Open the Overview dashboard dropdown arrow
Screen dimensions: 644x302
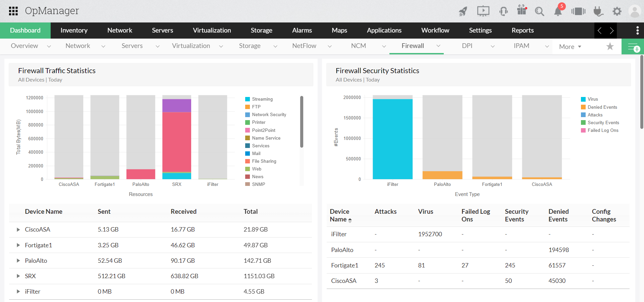point(49,46)
